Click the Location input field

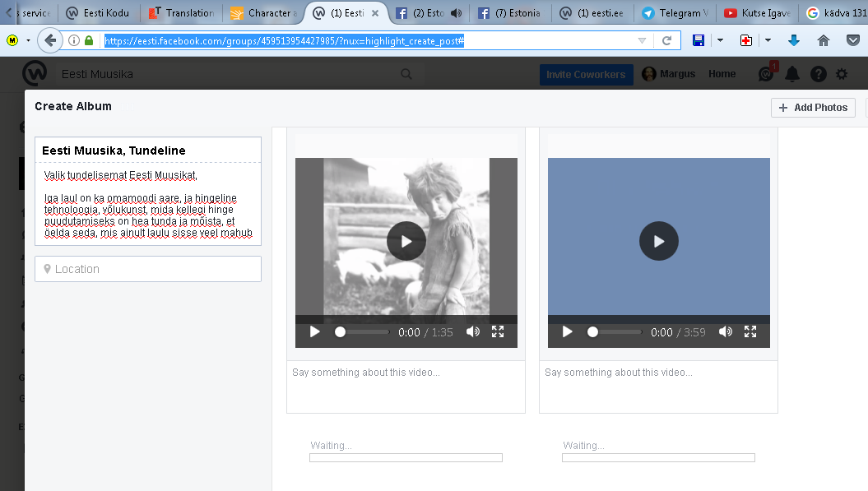[x=148, y=269]
